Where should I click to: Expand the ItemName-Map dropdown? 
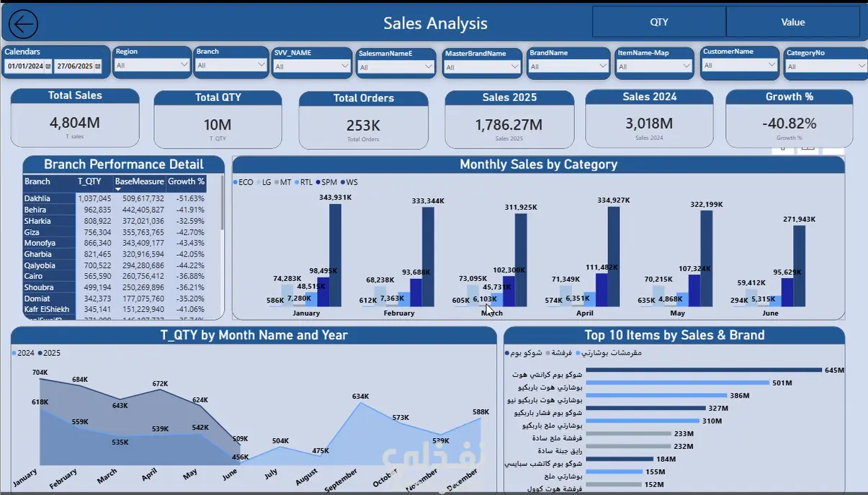pos(653,66)
